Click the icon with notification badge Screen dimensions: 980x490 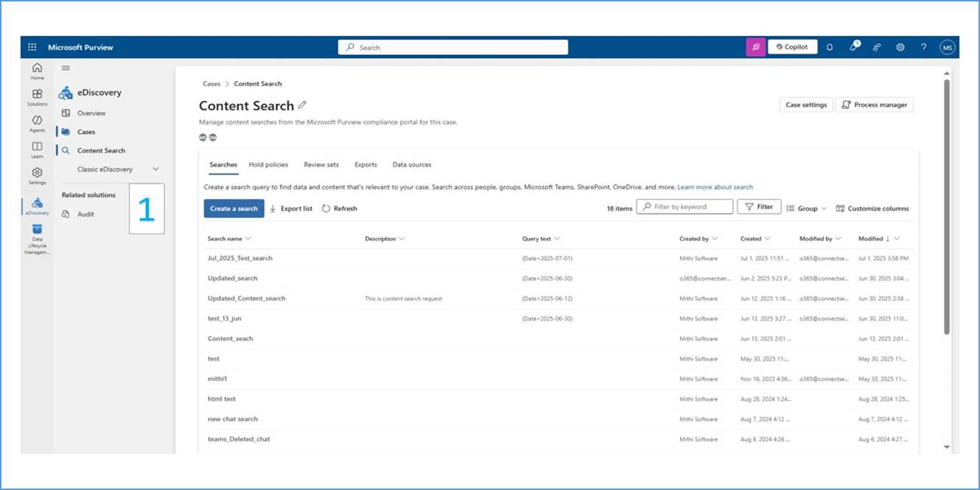(854, 46)
